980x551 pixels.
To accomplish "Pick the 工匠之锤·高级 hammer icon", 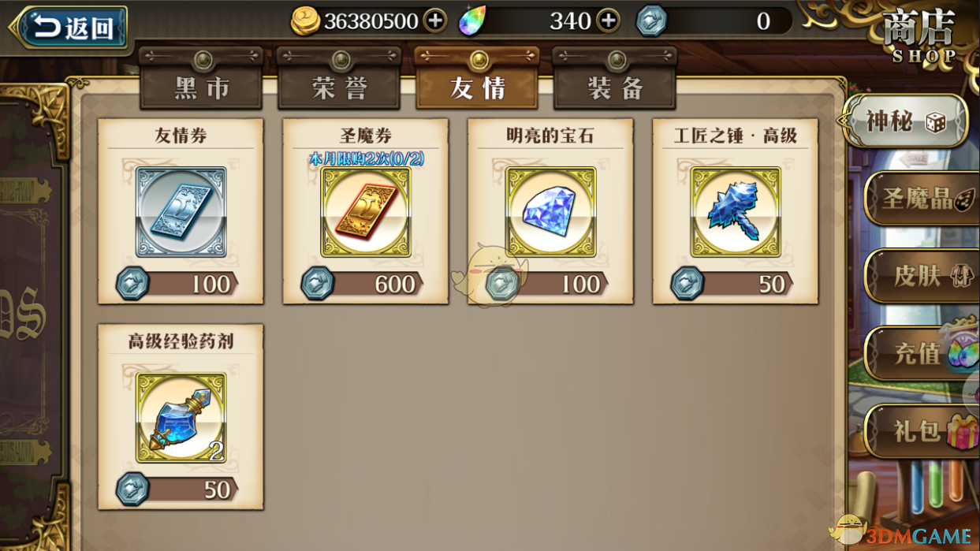I will click(736, 212).
